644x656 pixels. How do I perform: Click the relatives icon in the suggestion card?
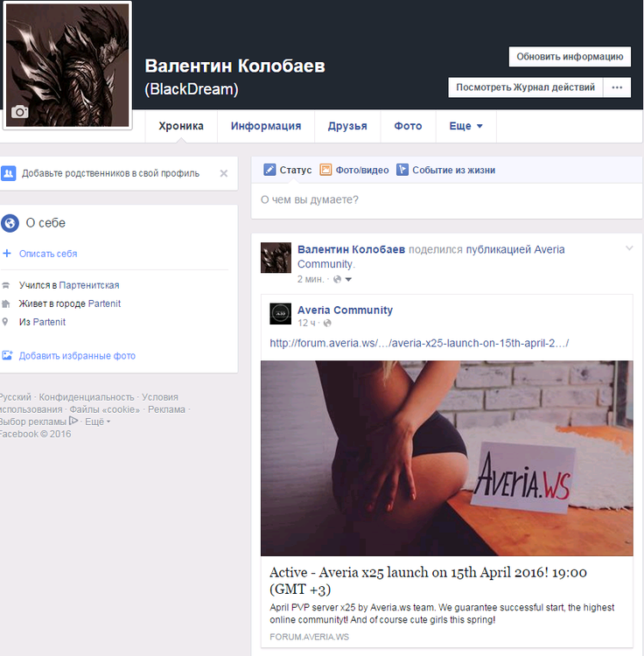(8, 173)
